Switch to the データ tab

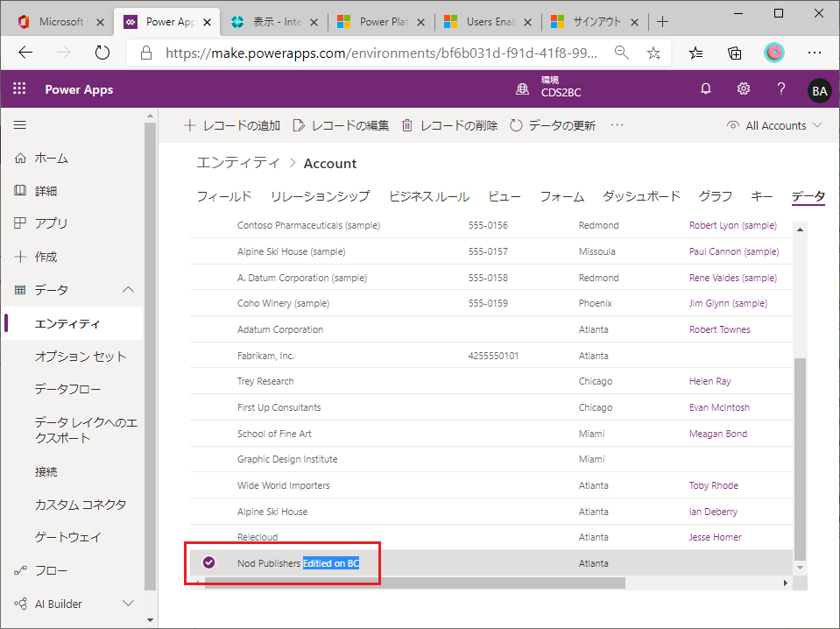[x=808, y=196]
